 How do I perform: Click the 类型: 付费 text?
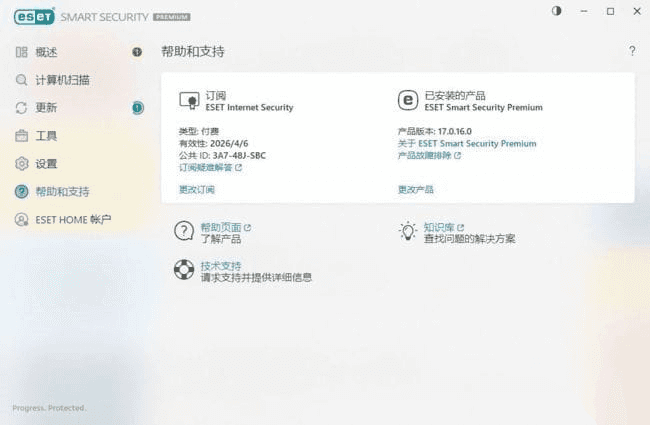[199, 131]
